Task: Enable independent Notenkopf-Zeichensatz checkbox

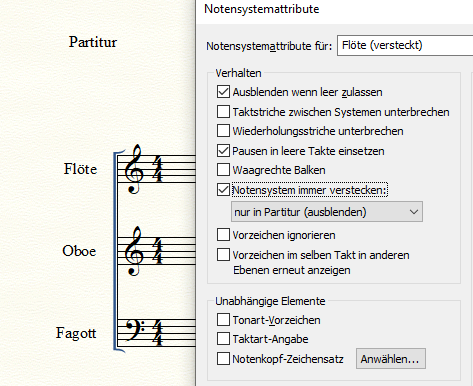Action: [x=223, y=359]
